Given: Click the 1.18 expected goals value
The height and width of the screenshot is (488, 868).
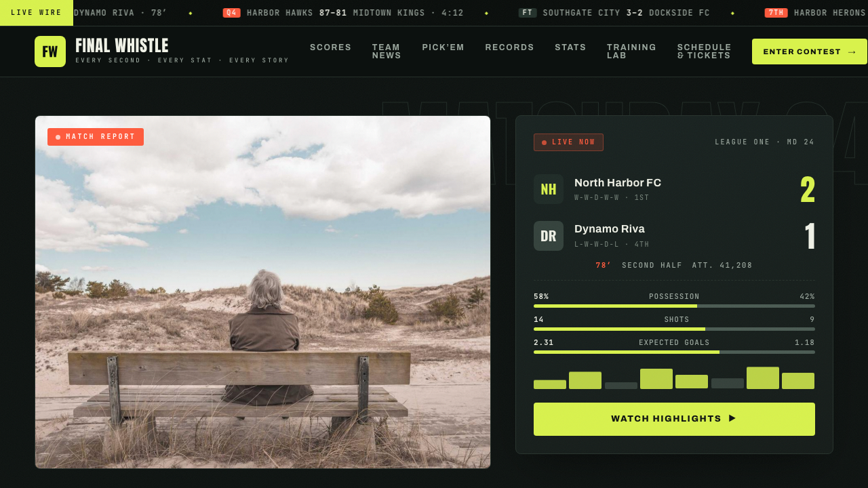Looking at the screenshot, I should click(x=805, y=343).
